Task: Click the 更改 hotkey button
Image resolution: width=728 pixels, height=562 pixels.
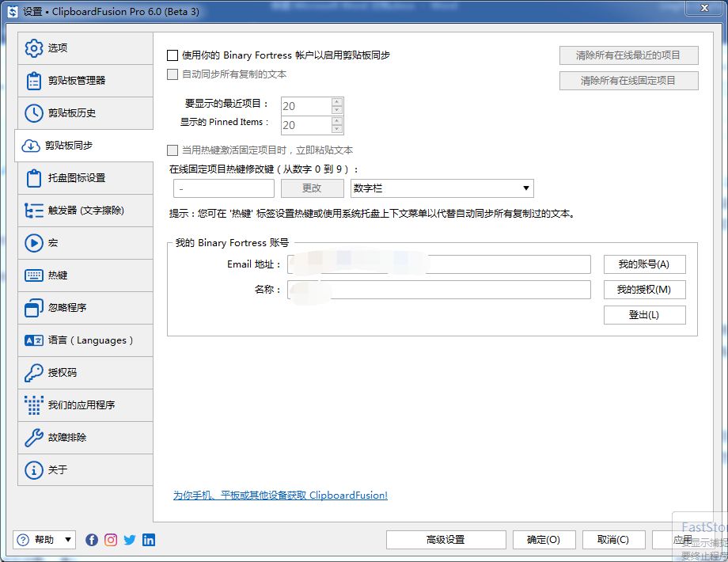Action: click(312, 188)
